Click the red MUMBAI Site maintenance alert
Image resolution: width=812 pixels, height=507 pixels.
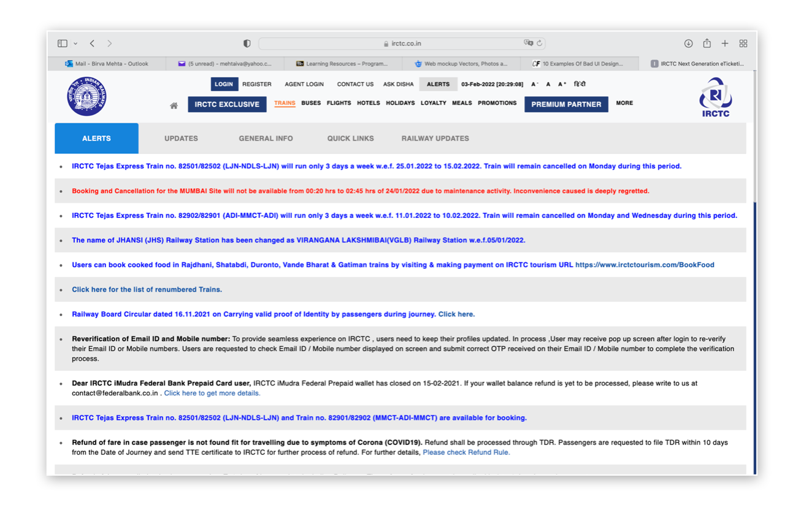[361, 191]
